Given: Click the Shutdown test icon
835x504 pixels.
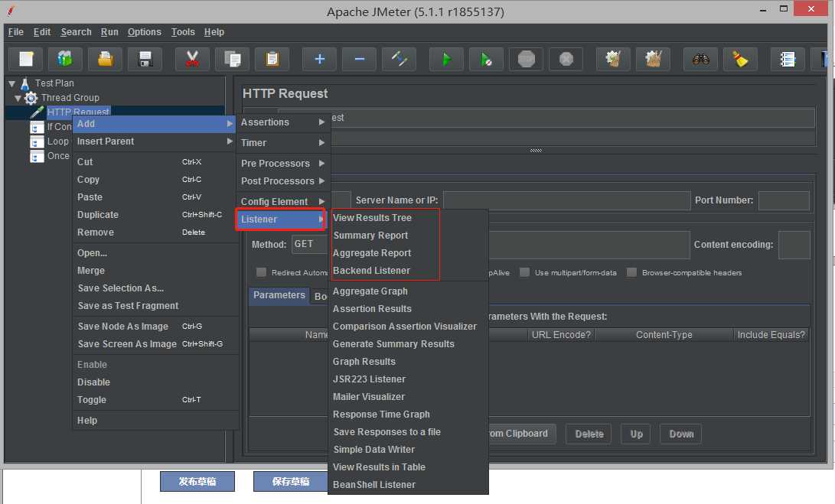Looking at the screenshot, I should click(566, 59).
